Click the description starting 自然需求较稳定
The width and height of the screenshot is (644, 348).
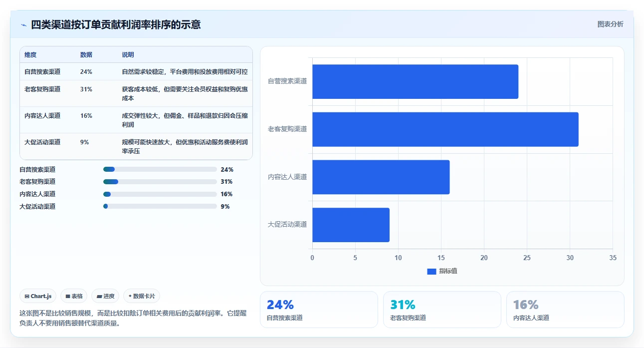click(185, 72)
